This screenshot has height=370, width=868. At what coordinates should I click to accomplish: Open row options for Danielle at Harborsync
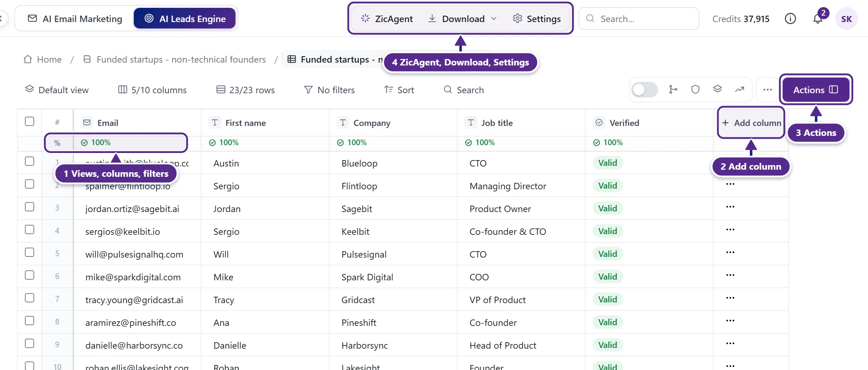point(730,344)
